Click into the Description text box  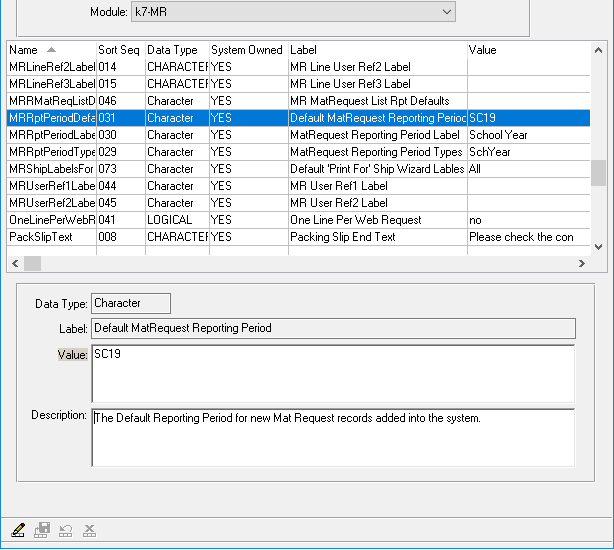(x=332, y=437)
